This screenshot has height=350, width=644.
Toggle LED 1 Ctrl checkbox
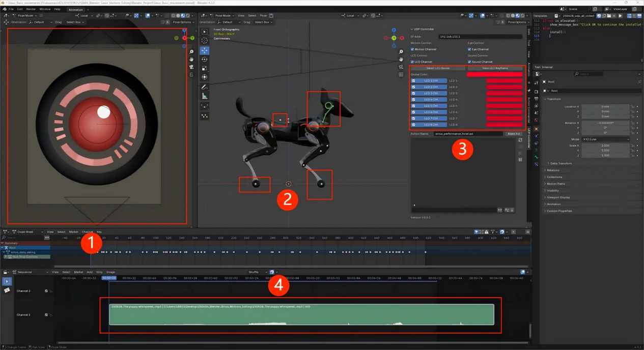coord(413,80)
